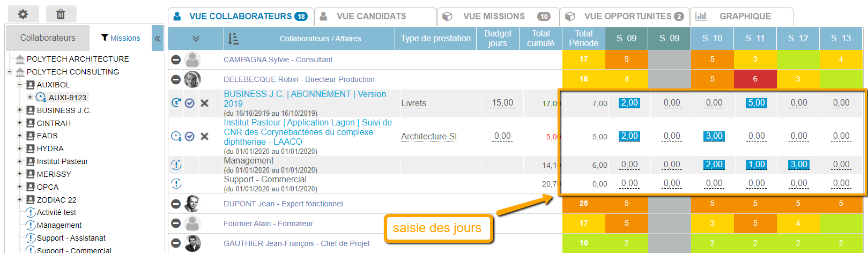868x253 pixels.
Task: Click red S. 11 cell for DELEBECQUE
Action: click(755, 79)
